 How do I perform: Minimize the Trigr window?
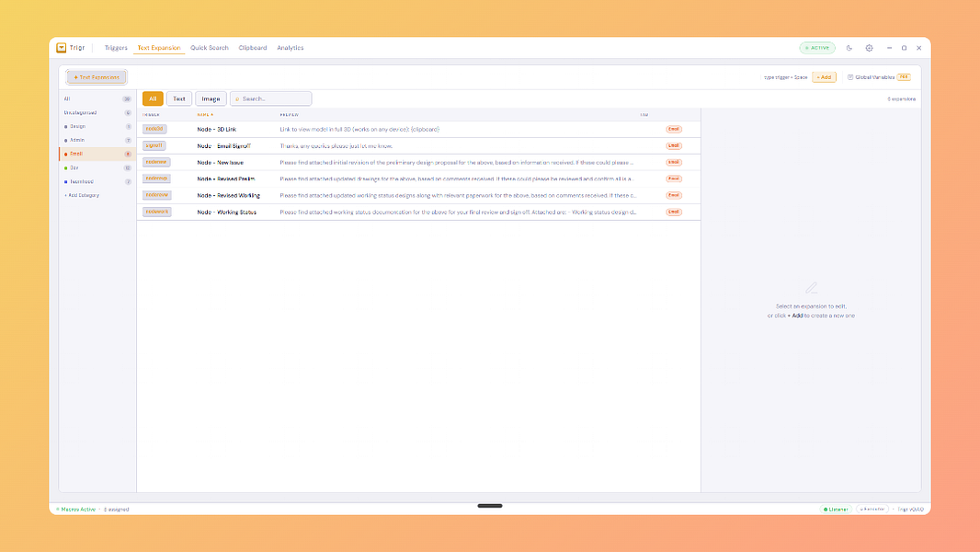tap(889, 48)
